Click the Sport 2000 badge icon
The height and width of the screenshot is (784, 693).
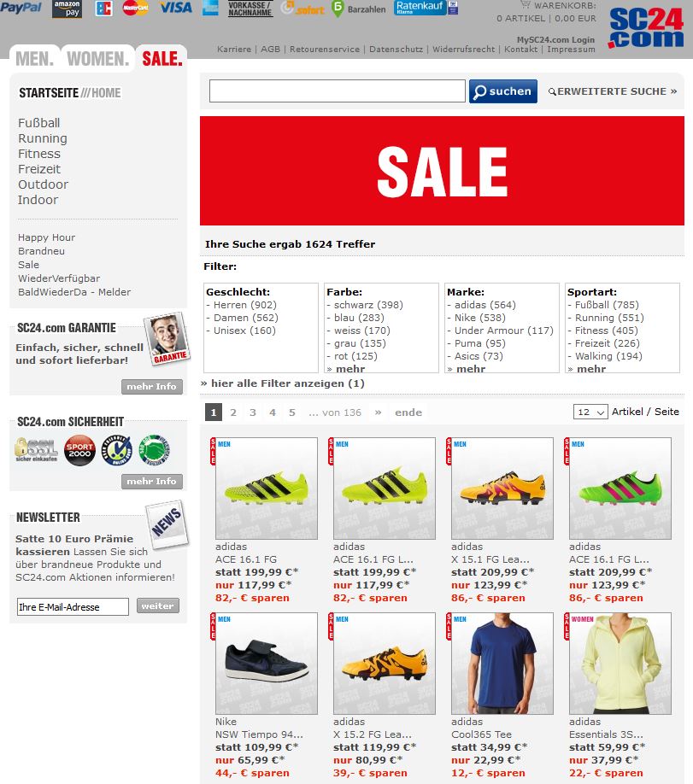click(79, 450)
